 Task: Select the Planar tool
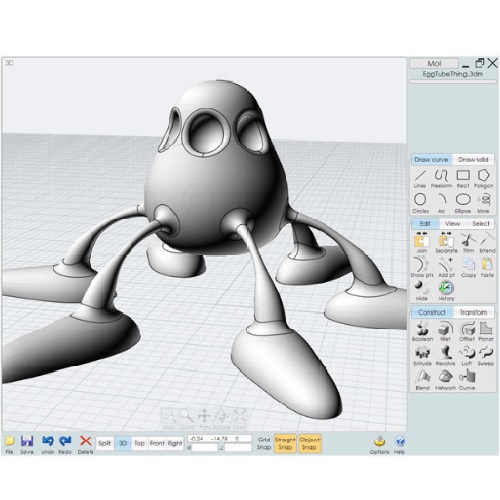click(x=486, y=331)
